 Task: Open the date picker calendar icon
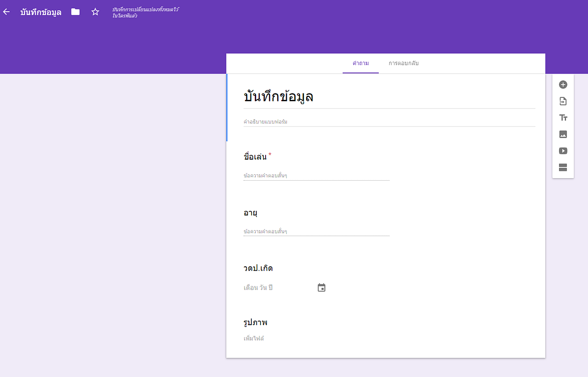click(x=321, y=287)
